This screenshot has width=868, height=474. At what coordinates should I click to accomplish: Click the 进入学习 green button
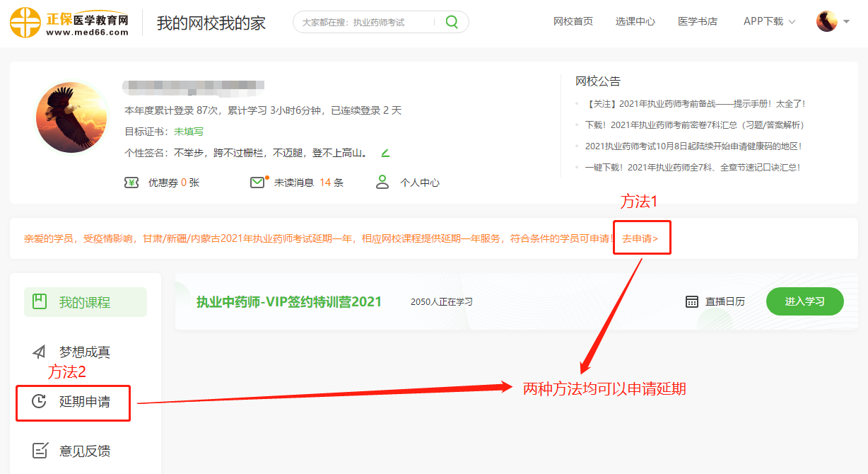coord(804,301)
